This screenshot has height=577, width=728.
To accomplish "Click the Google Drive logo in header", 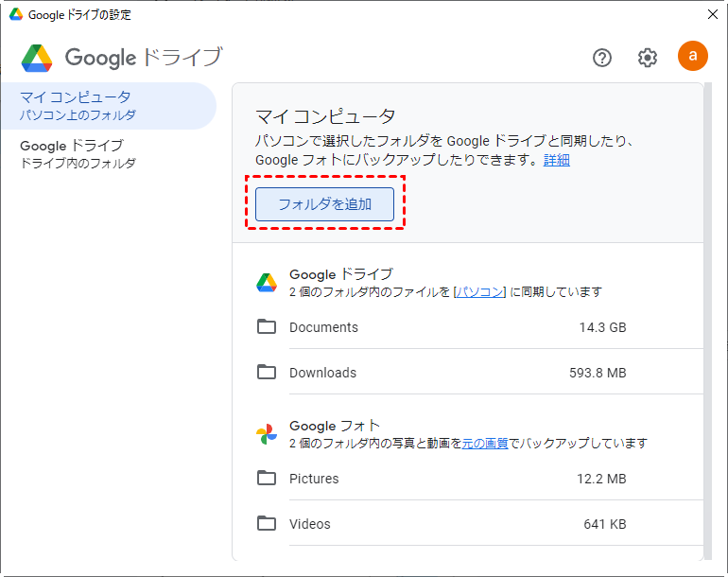I will click(x=37, y=58).
